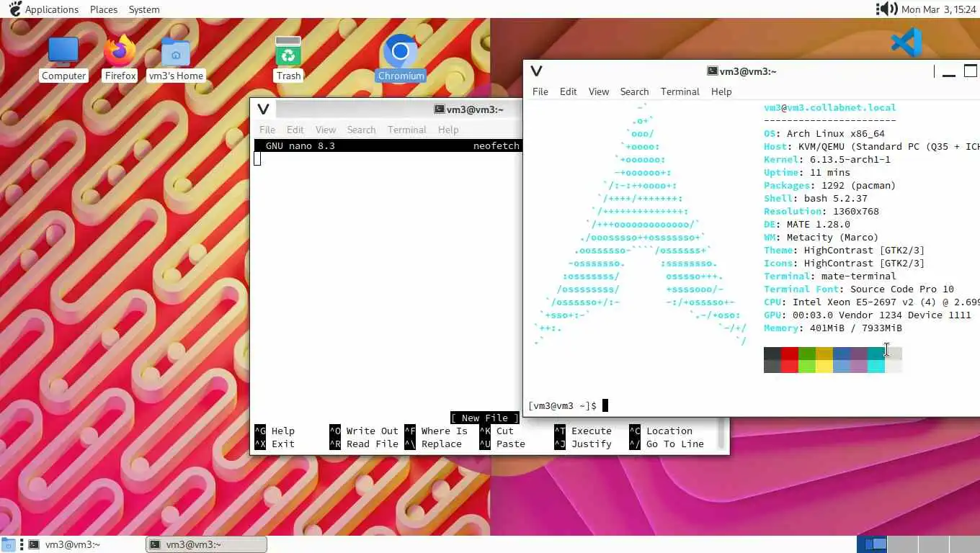Click the dark green neofetch color block

(807, 354)
